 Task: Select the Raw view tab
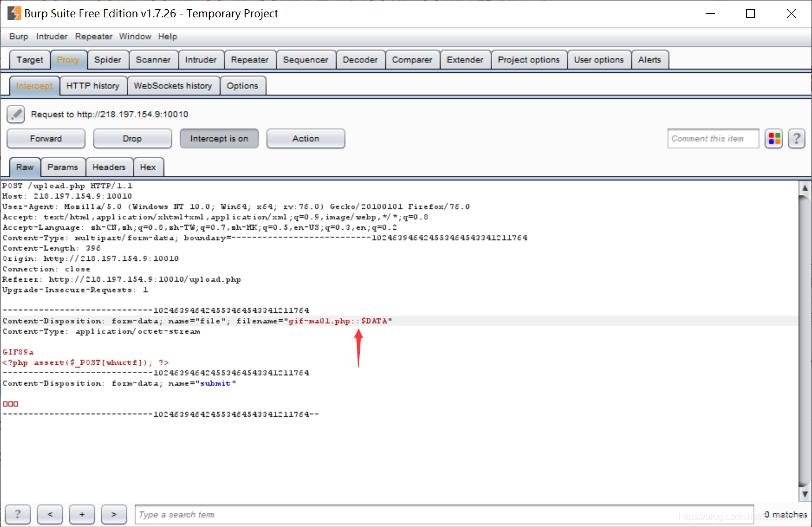click(x=25, y=167)
